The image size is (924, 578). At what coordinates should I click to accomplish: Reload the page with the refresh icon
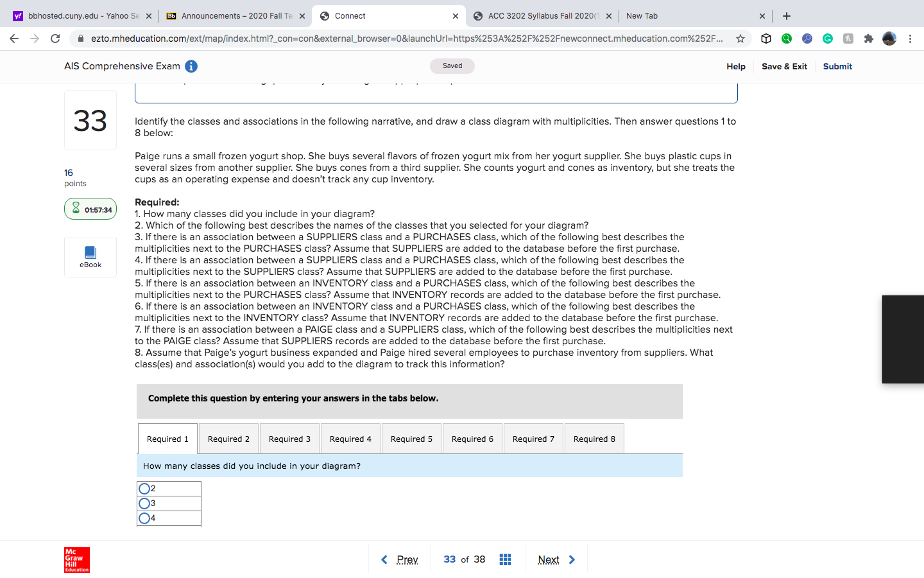click(55, 39)
